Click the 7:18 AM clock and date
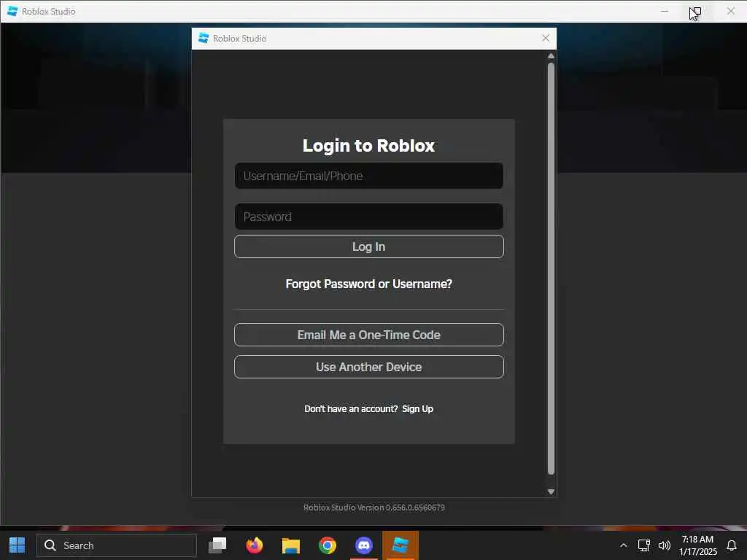This screenshot has height=560, width=747. [x=697, y=545]
